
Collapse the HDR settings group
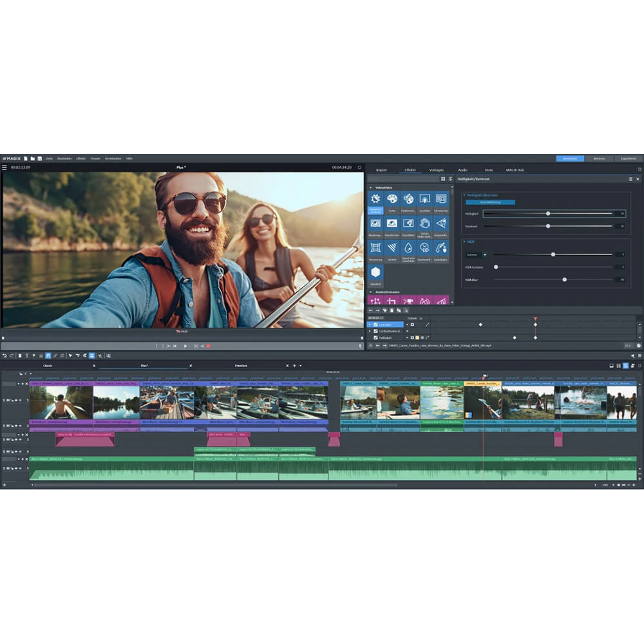[x=464, y=242]
